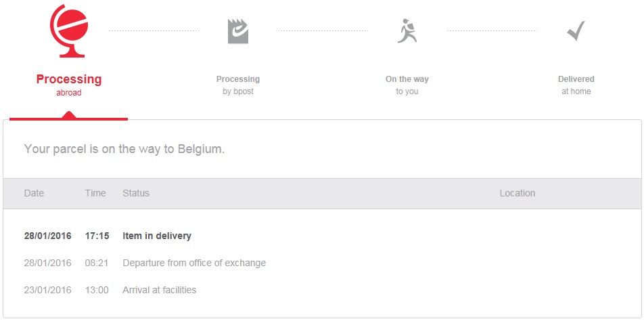Click the Delivered checkmark icon
This screenshot has height=321, width=644.
coord(576,30)
